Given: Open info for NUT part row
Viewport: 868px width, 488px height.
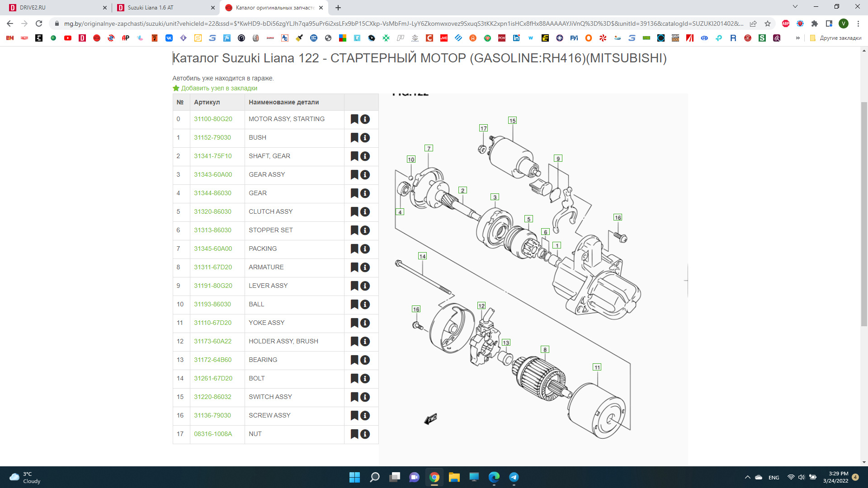Looking at the screenshot, I should pos(365,434).
